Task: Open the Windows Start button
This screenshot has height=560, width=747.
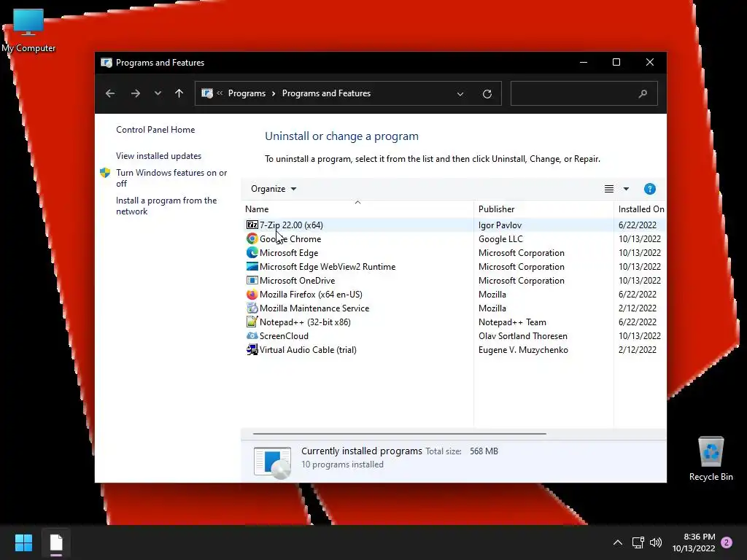Action: click(23, 542)
